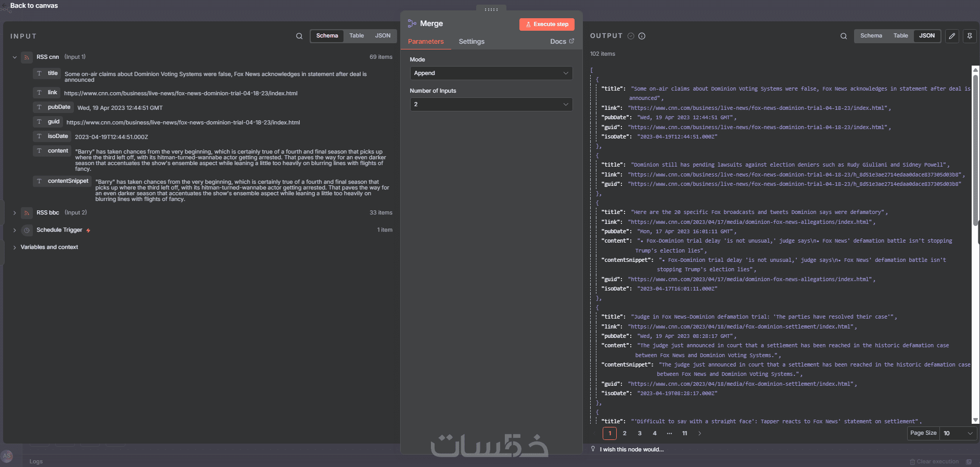Click the scrollbar up arrow in output
This screenshot has height=467, width=980.
coord(975,69)
